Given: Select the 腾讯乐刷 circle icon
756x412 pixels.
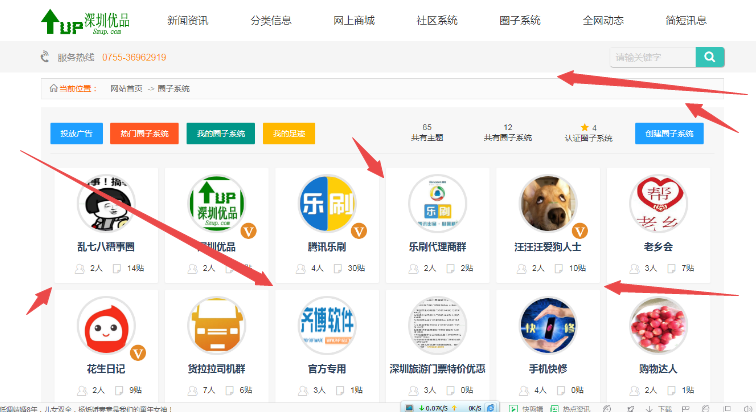Looking at the screenshot, I should pos(327,204).
